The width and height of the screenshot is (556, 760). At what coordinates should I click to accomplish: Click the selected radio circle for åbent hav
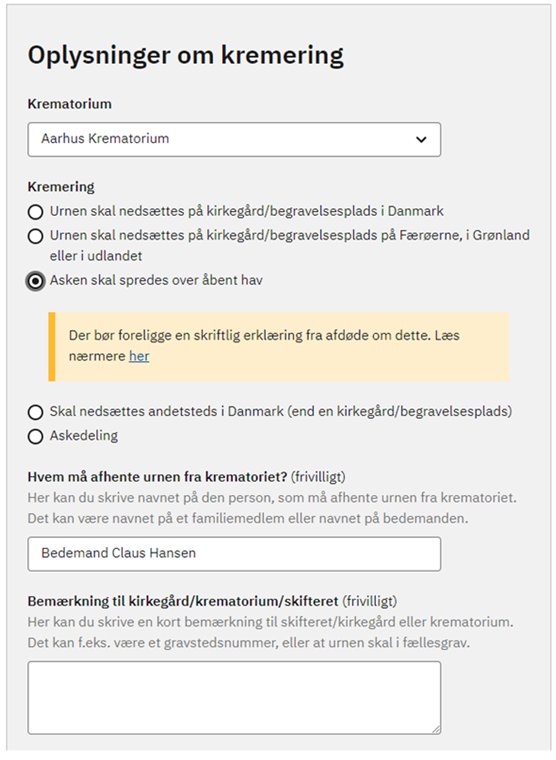pos(35,281)
